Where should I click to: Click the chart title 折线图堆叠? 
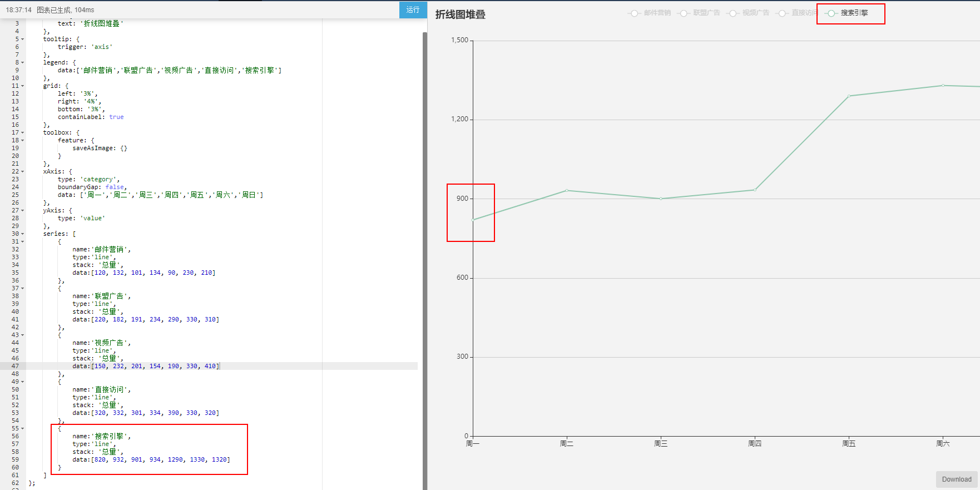pos(460,14)
